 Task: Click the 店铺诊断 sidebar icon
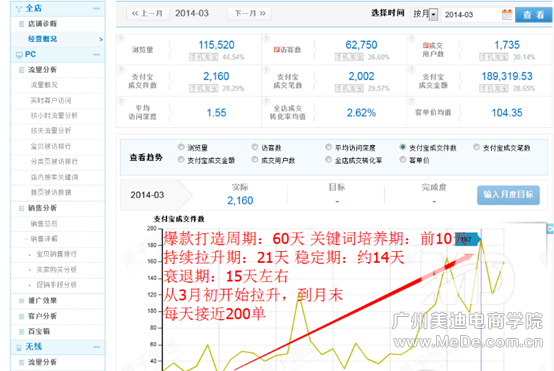pyautogui.click(x=22, y=24)
